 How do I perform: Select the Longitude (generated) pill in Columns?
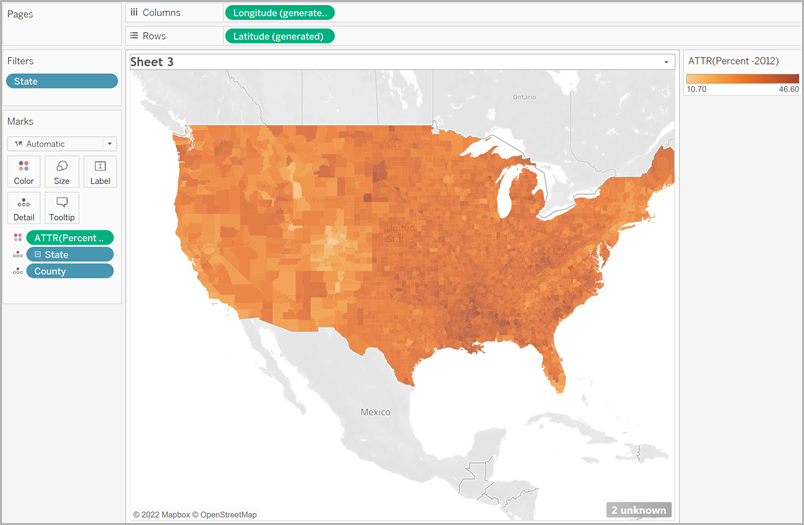pyautogui.click(x=279, y=13)
